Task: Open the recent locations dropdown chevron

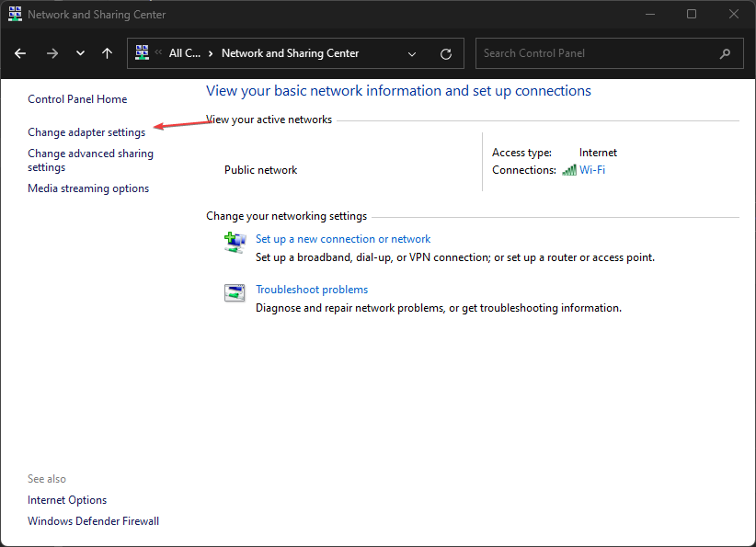Action: pos(80,53)
